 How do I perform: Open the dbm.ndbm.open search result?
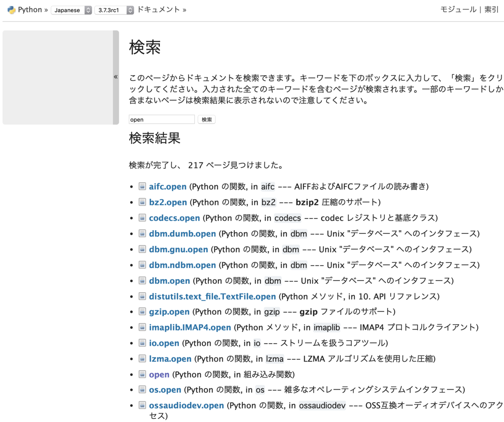pos(183,265)
